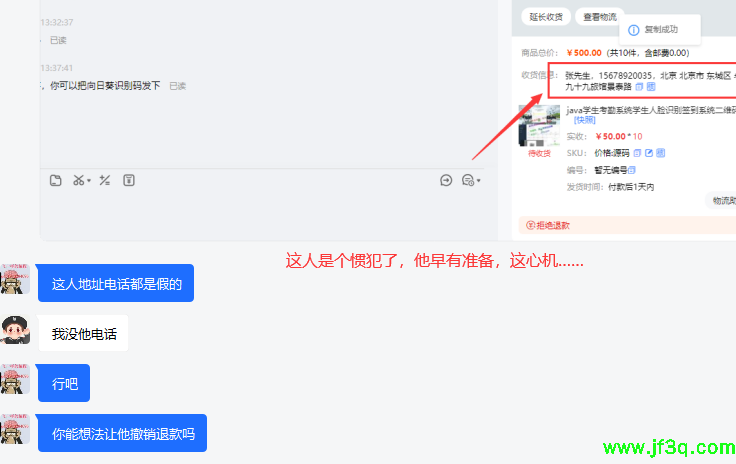Click the product thumbnail image
Image resolution: width=736 pixels, height=464 pixels.
(540, 125)
